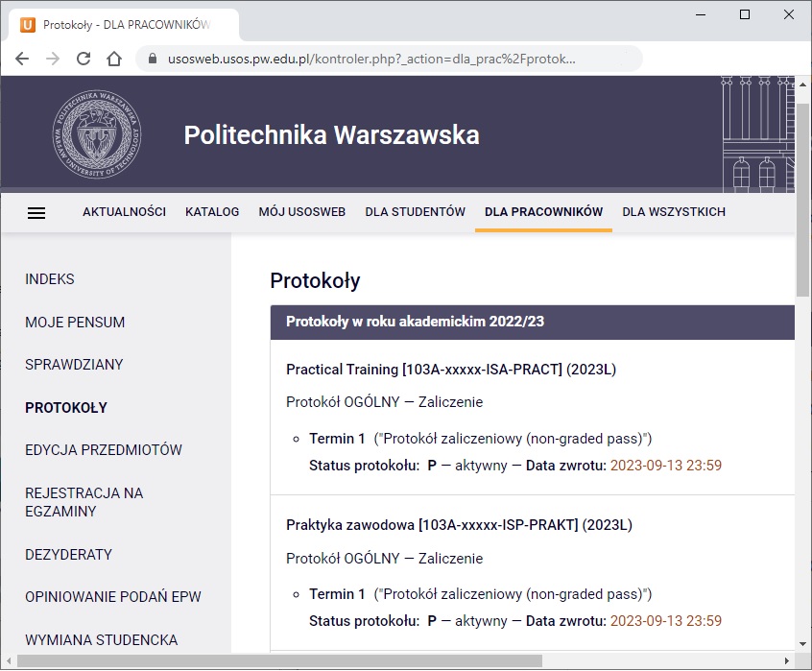The image size is (812, 671).
Task: Open the DLA STUDENTÓW menu item
Action: tap(415, 212)
